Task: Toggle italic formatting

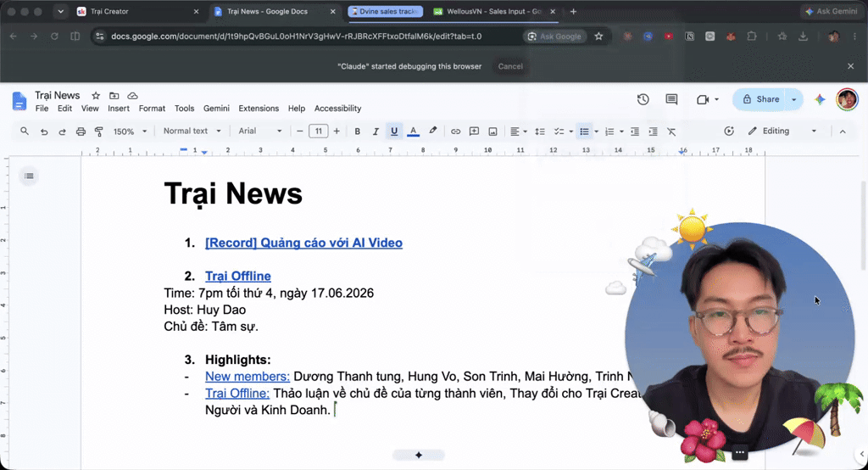Action: pos(376,131)
